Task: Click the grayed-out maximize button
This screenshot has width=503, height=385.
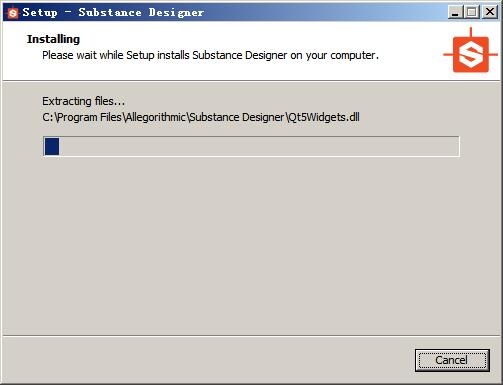Action: (472, 12)
